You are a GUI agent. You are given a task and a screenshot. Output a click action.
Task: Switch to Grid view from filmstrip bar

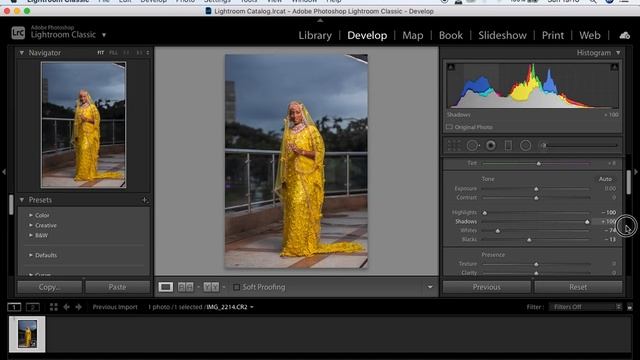coord(53,307)
